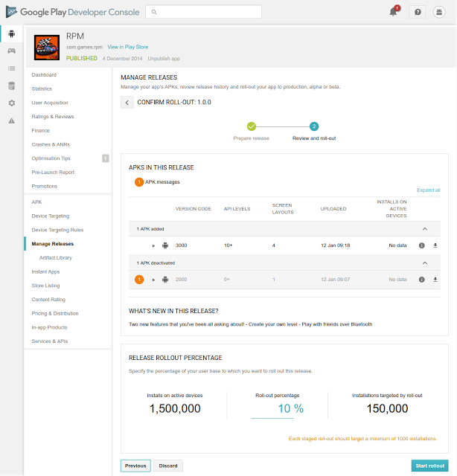Open the Download reports database icon
The image size is (457, 476).
(x=12, y=86)
